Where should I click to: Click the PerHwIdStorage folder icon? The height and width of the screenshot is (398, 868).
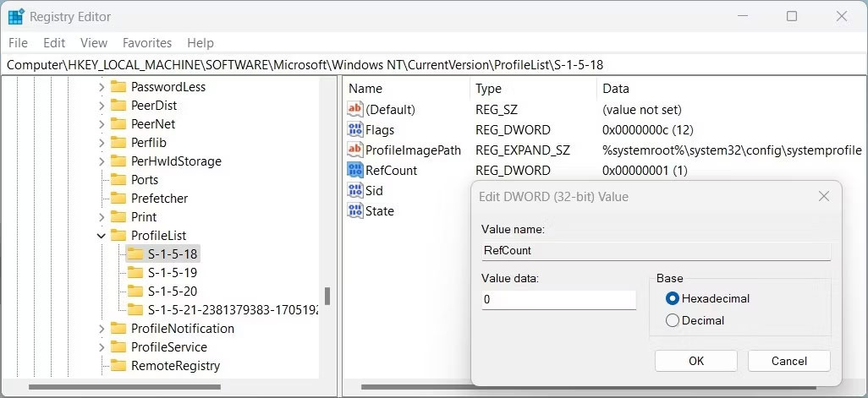coord(118,161)
